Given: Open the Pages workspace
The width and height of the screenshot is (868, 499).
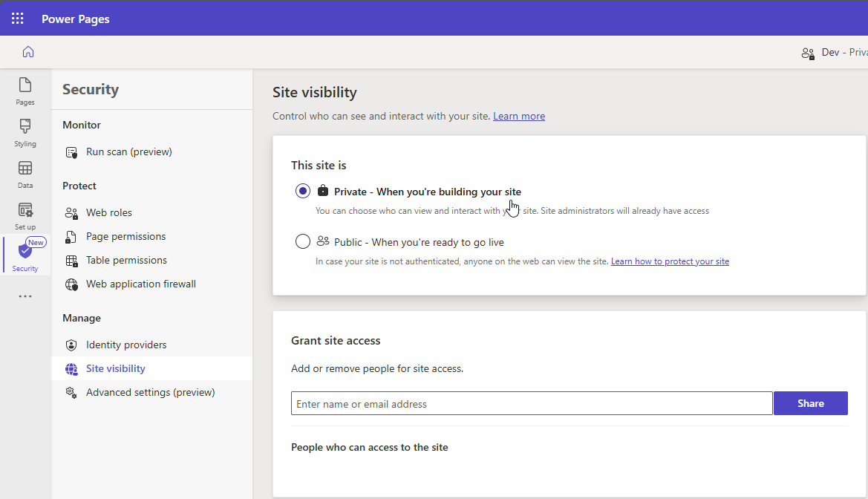Looking at the screenshot, I should [x=25, y=91].
